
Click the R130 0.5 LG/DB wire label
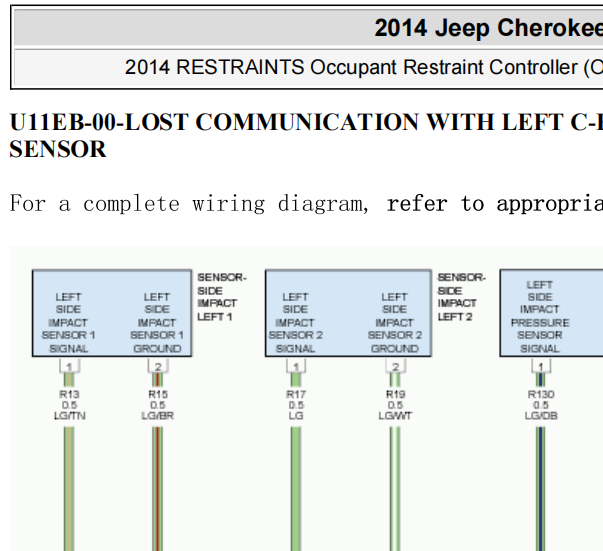[x=541, y=405]
